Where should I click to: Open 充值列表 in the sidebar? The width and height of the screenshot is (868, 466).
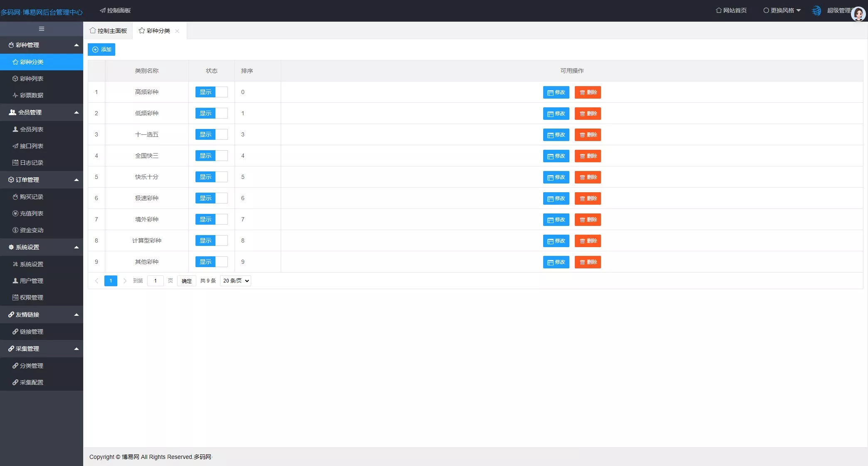point(31,213)
